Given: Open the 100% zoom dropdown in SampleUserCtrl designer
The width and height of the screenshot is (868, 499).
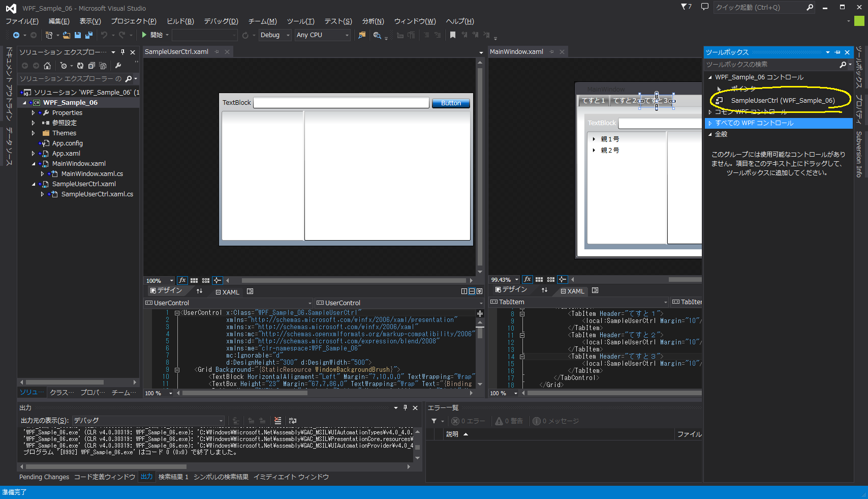Looking at the screenshot, I should (160, 281).
